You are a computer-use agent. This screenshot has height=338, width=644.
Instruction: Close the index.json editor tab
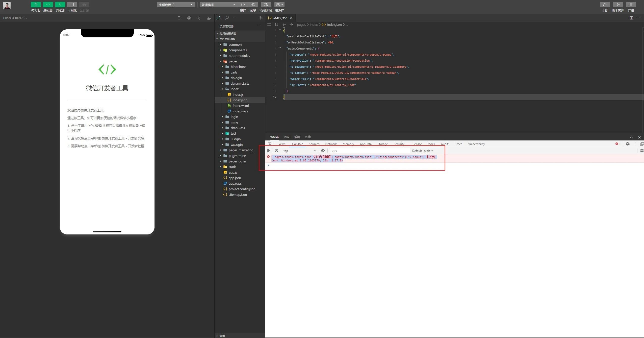[x=291, y=18]
